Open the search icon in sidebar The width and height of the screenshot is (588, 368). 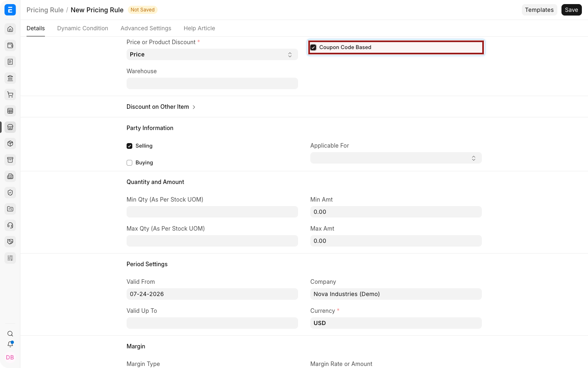pos(10,334)
